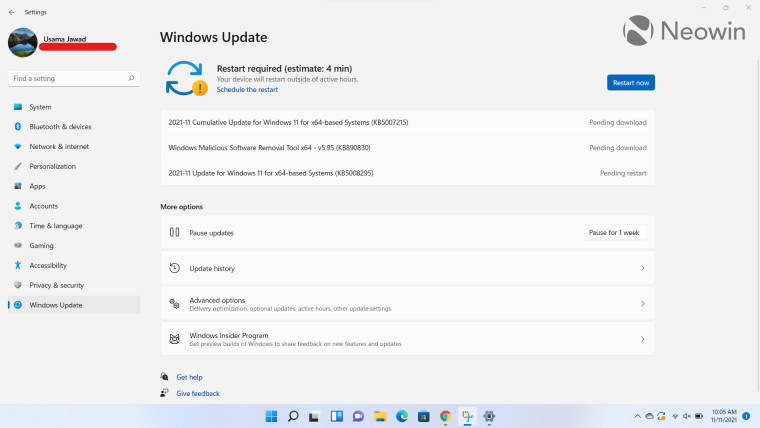Expand Update history chevron
760x428 pixels.
click(x=643, y=268)
